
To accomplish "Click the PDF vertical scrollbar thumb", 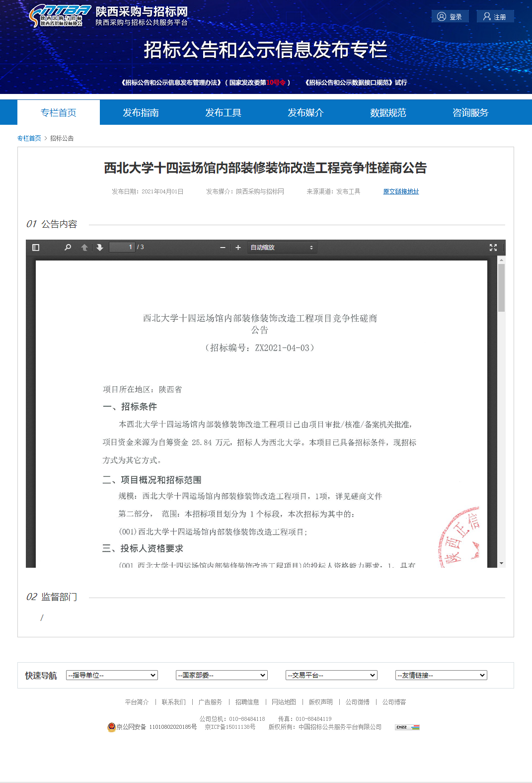I will coord(501,287).
